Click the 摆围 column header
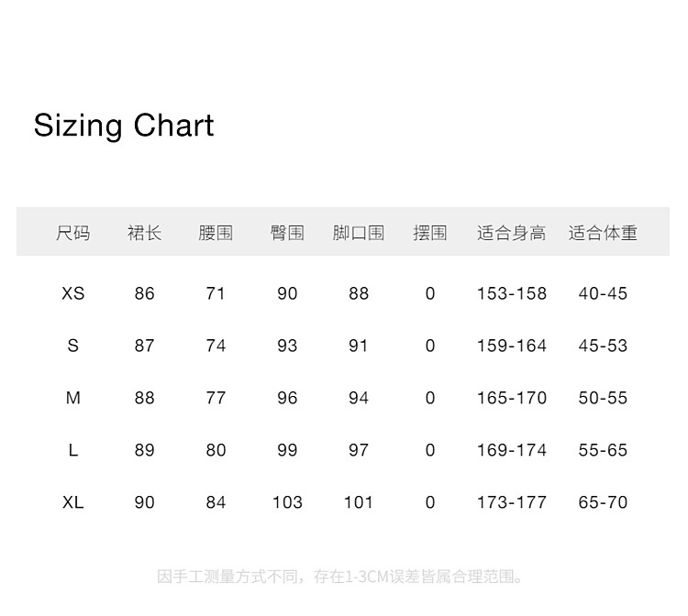This screenshot has height=616, width=688. (x=430, y=233)
